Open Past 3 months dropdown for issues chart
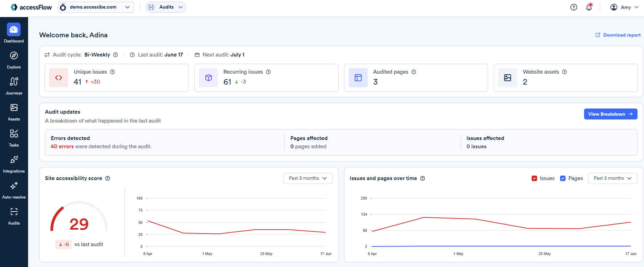 (x=612, y=178)
